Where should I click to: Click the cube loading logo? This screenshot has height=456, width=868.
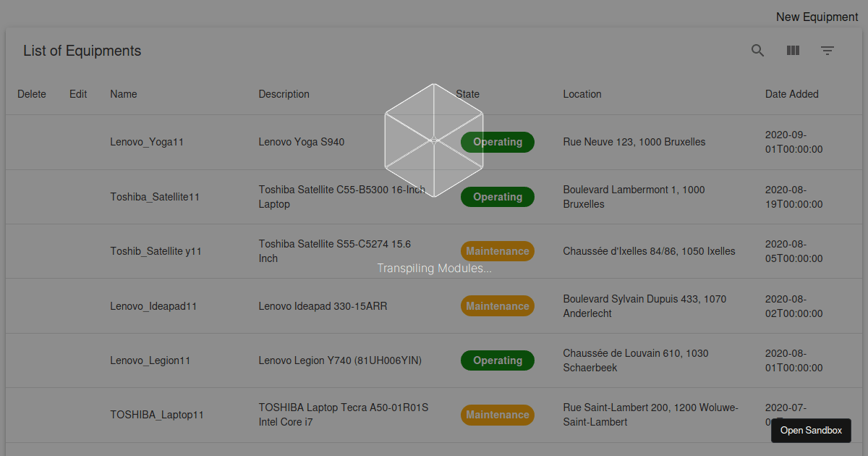point(433,140)
